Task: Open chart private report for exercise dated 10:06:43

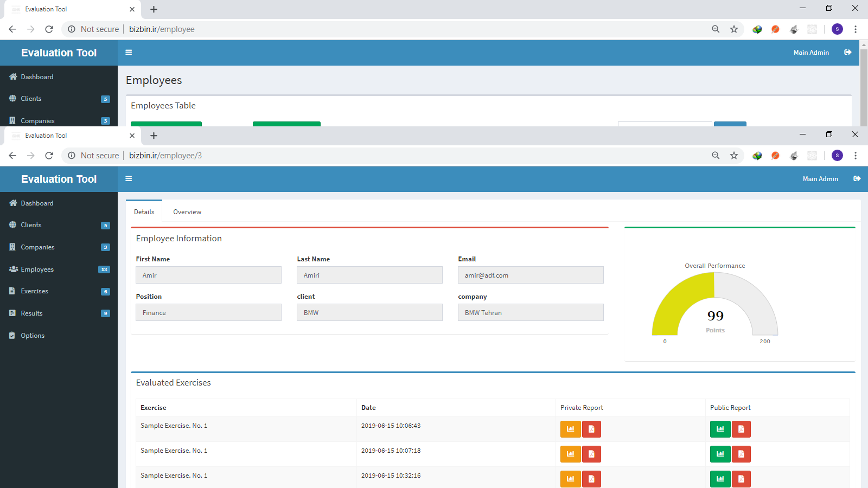Action: pyautogui.click(x=571, y=429)
